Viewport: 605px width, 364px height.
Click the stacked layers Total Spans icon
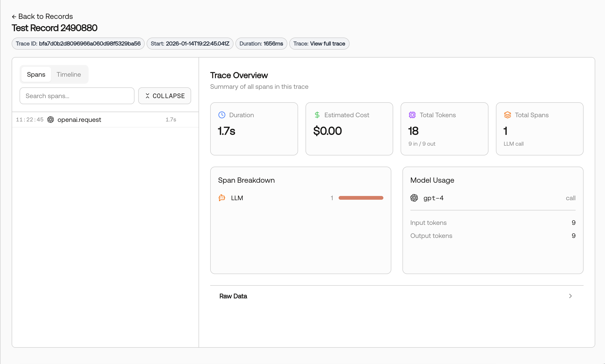507,115
